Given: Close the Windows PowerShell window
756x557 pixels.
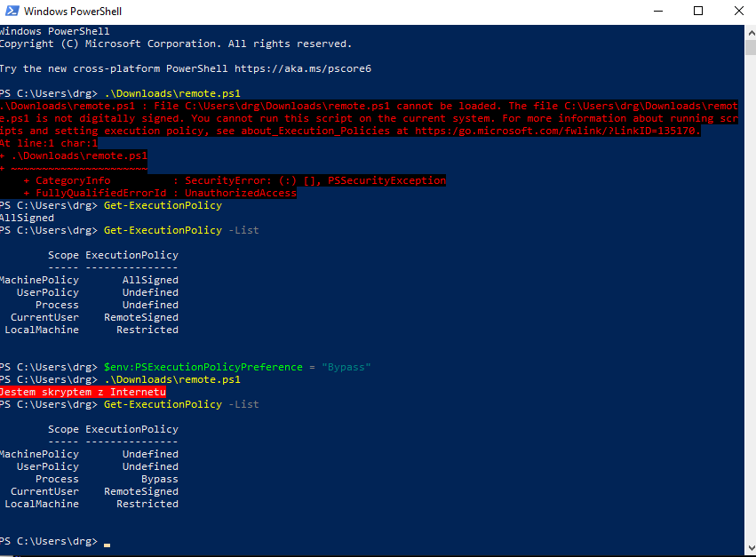Looking at the screenshot, I should (738, 11).
